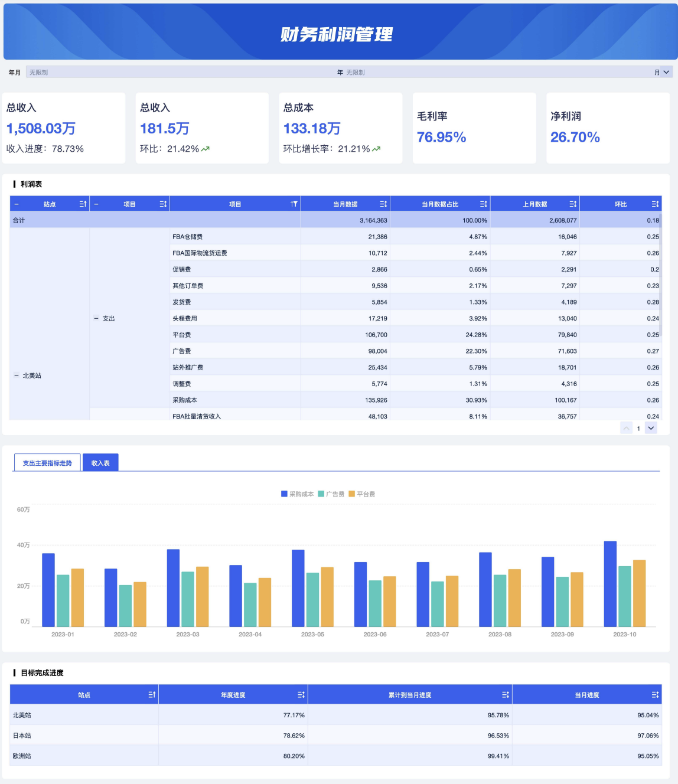Open the 月 granularity dropdown
678x784 pixels.
[662, 72]
